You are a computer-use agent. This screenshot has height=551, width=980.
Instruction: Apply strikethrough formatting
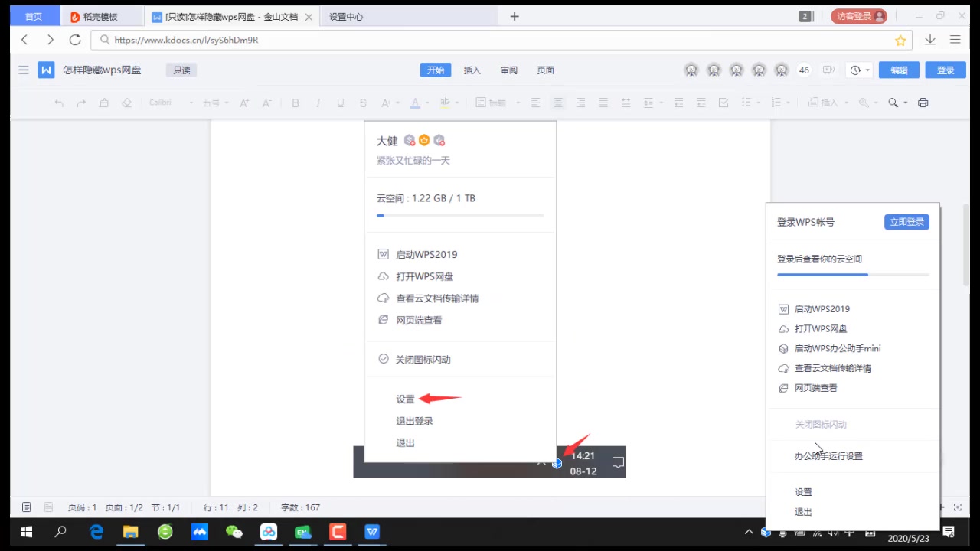pyautogui.click(x=363, y=103)
